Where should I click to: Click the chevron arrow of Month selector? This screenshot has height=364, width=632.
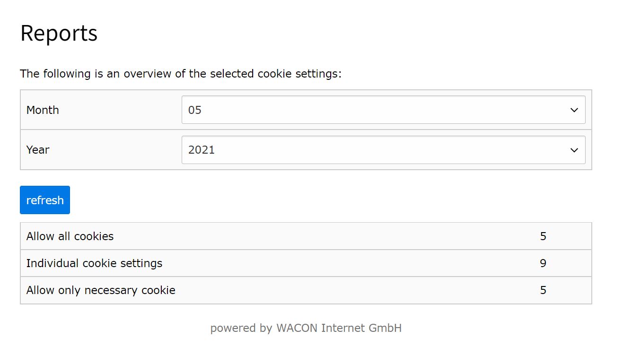coord(574,110)
